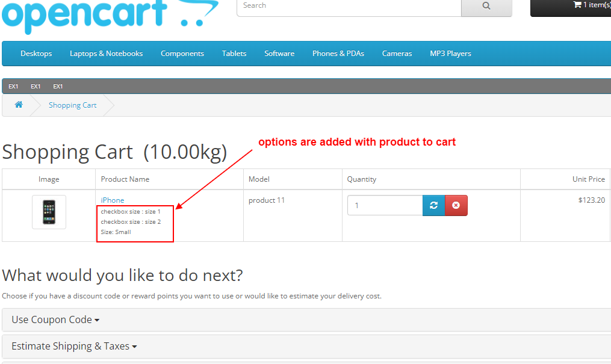Click the home breadcrumb icon
This screenshot has width=611, height=364.
pos(18,105)
